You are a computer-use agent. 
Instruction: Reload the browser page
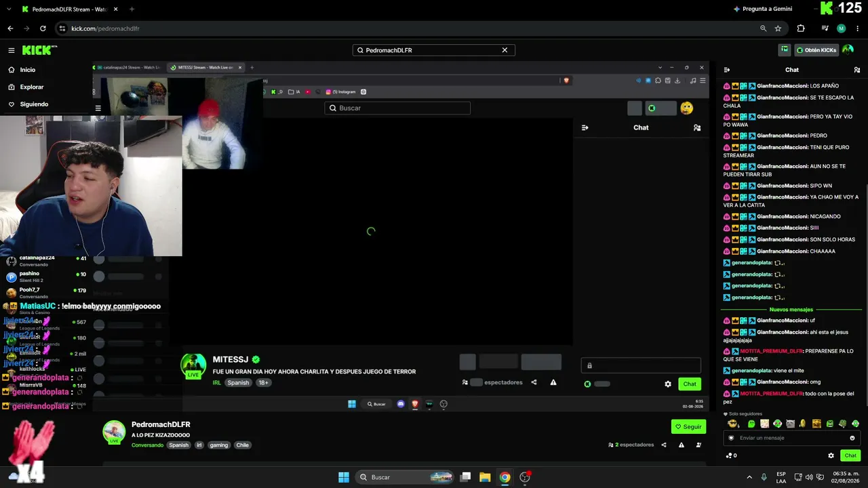point(43,28)
